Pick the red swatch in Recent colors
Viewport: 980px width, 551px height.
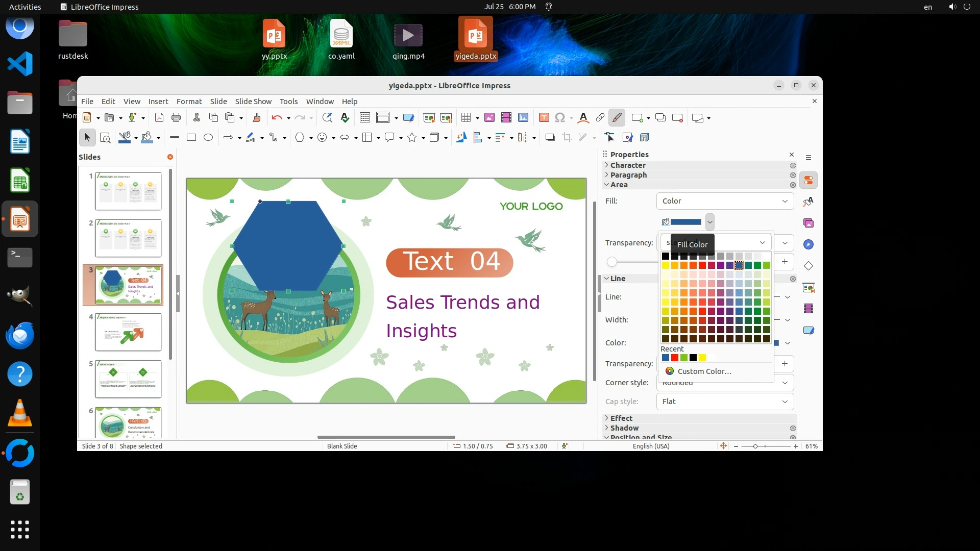(675, 358)
